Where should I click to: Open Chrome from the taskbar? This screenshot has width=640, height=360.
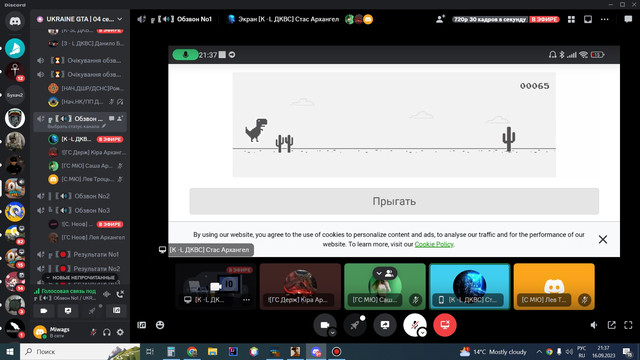coord(192,351)
